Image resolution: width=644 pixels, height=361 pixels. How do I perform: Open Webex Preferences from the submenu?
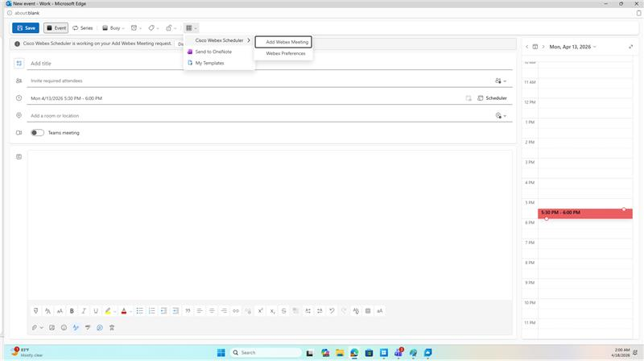point(283,53)
